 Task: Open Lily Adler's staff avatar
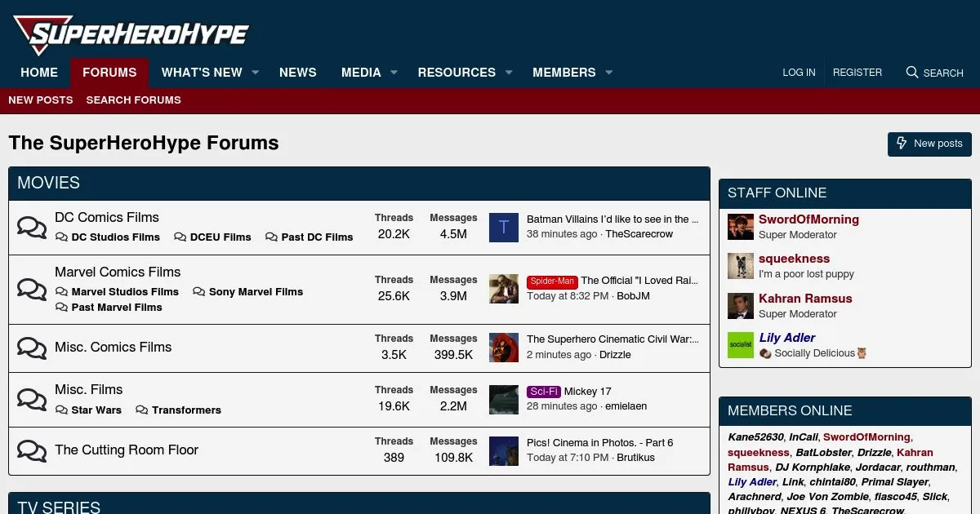[741, 345]
